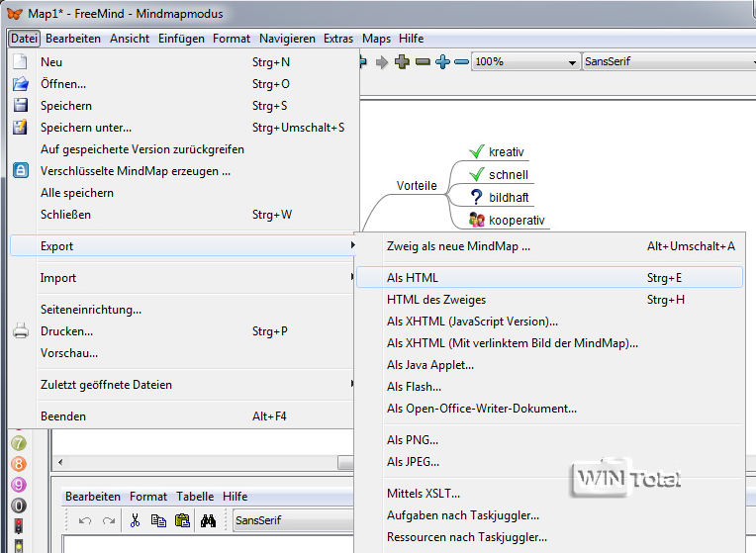The image size is (756, 553).
Task: Click the binoculars find icon in note editor
Action: (208, 520)
